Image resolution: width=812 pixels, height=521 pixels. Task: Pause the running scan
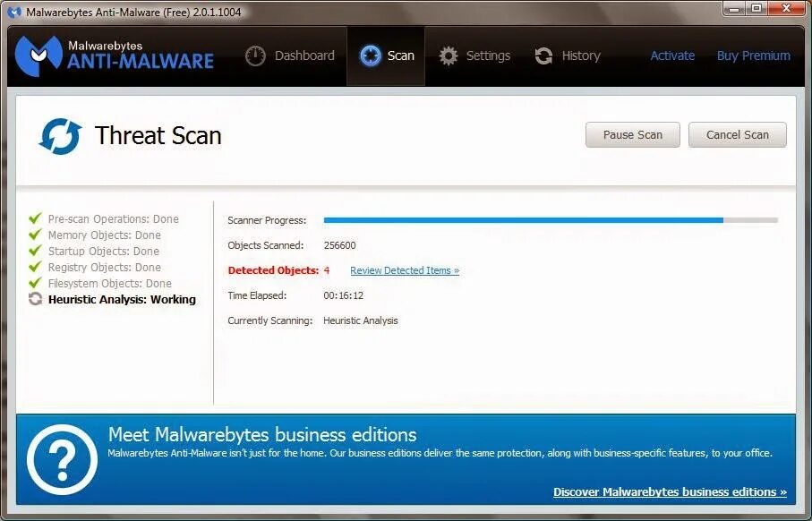point(633,134)
